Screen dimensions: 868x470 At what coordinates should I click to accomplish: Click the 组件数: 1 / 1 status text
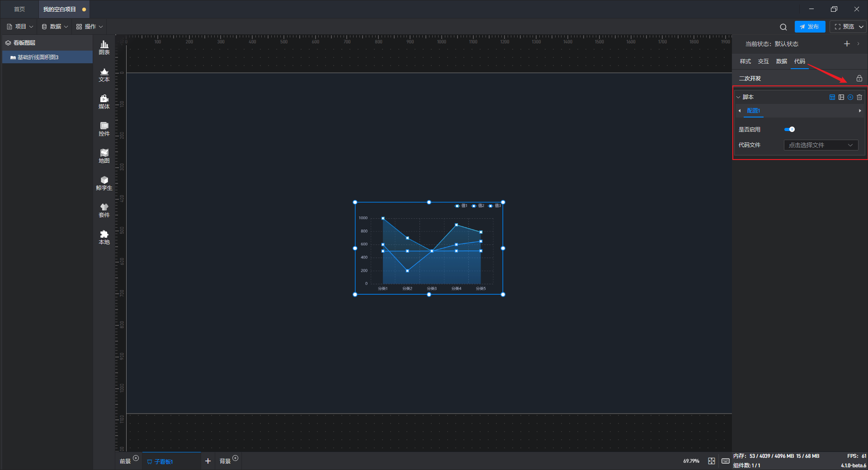[x=747, y=465]
